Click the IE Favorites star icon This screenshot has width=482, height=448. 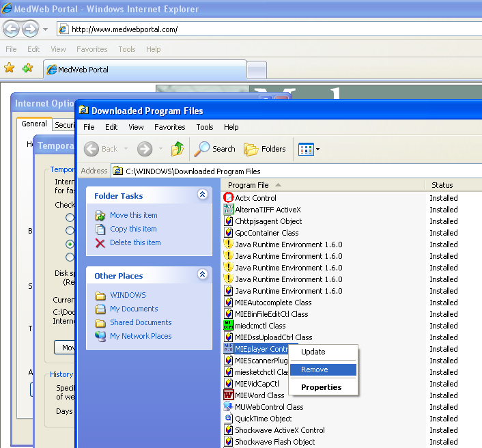pos(9,68)
